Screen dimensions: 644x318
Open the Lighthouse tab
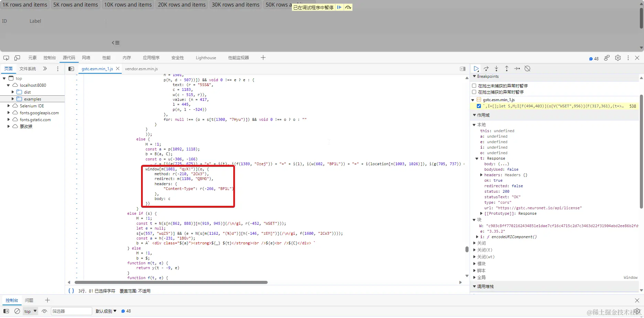point(206,58)
